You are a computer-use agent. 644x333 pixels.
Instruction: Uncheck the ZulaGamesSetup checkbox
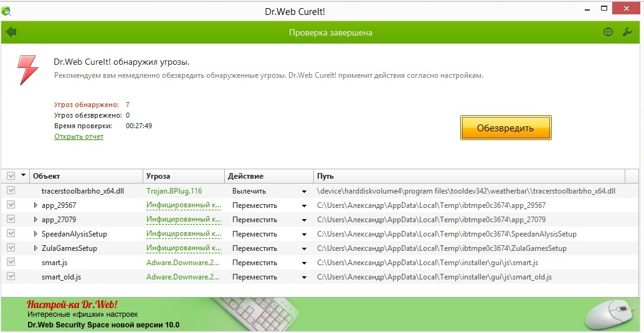[x=11, y=248]
